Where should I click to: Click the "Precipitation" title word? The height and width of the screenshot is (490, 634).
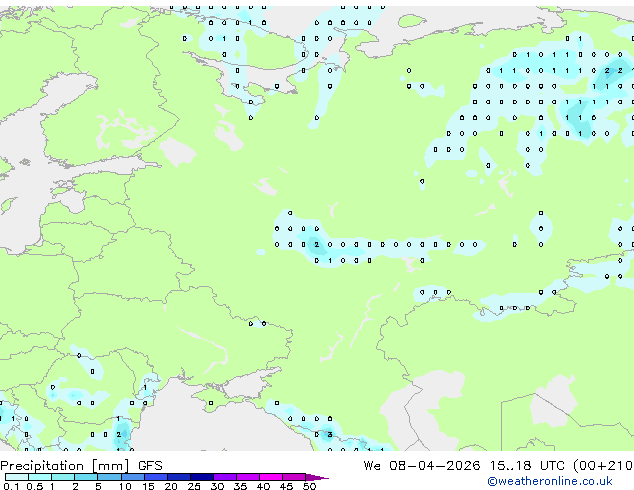pyautogui.click(x=42, y=466)
